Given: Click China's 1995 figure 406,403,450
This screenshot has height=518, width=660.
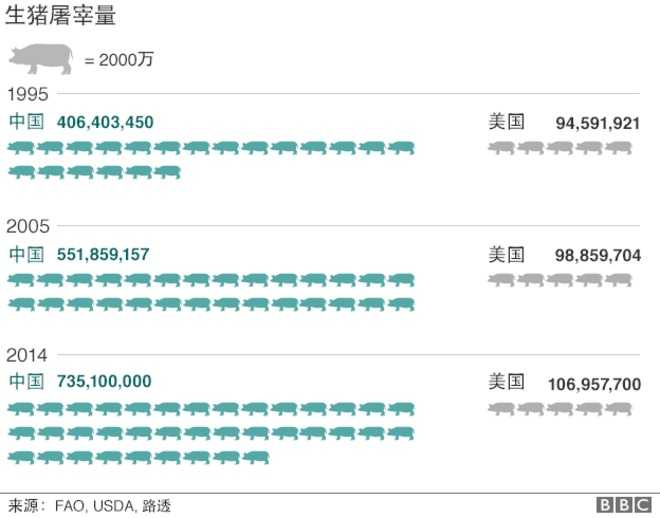Looking at the screenshot, I should click(105, 122).
